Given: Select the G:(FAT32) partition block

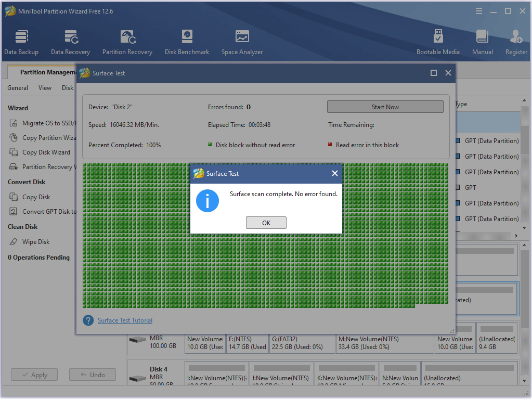Looking at the screenshot, I should pos(302,343).
